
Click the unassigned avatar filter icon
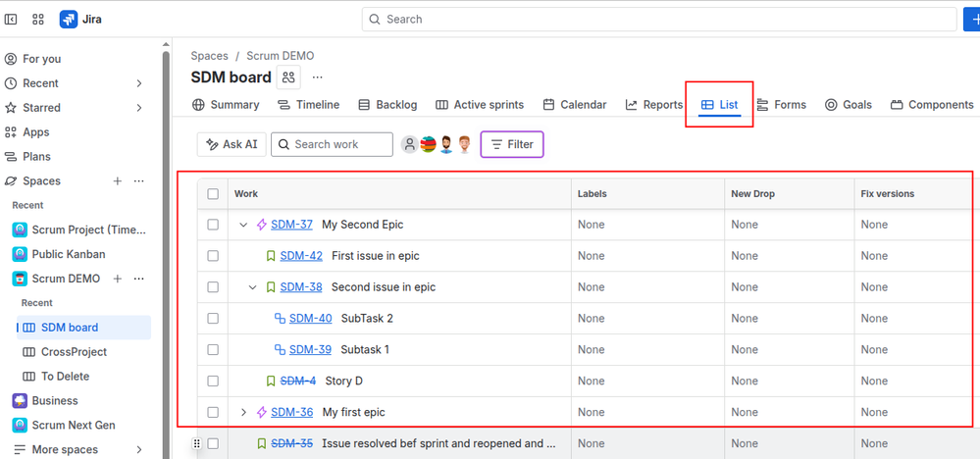tap(409, 144)
